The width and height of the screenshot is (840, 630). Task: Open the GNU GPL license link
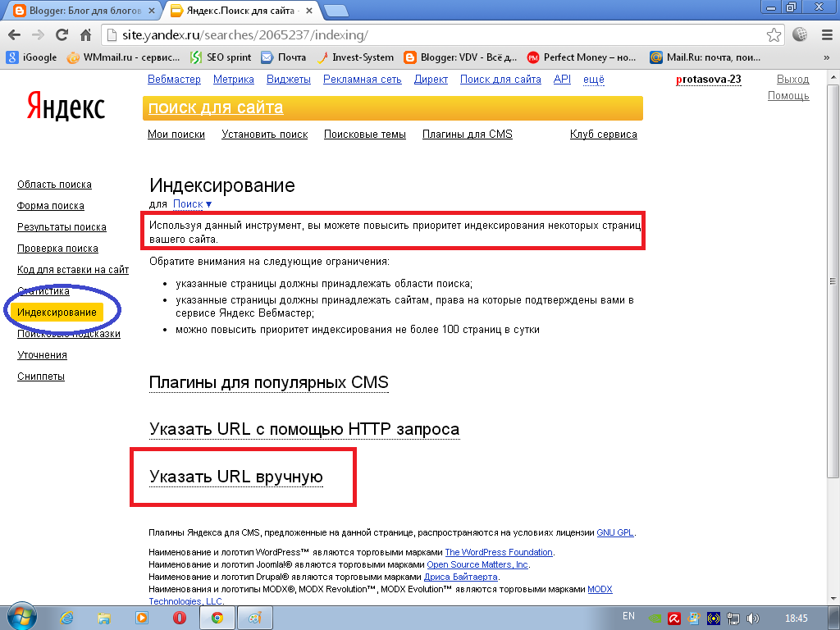(x=615, y=532)
